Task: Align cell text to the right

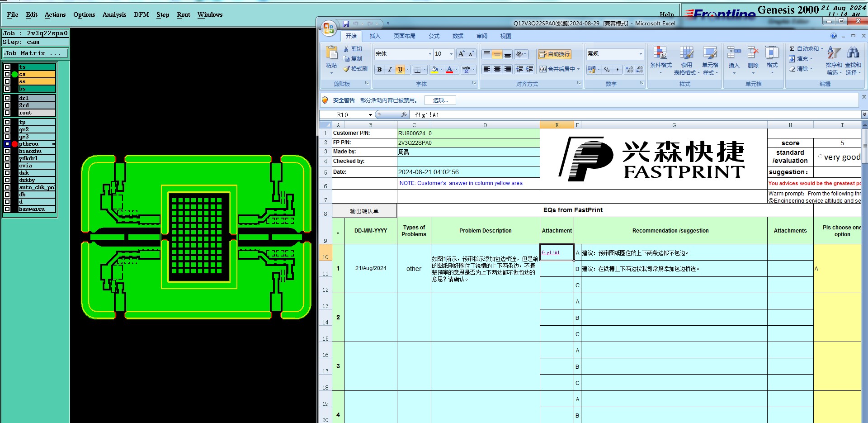Action: [x=508, y=69]
